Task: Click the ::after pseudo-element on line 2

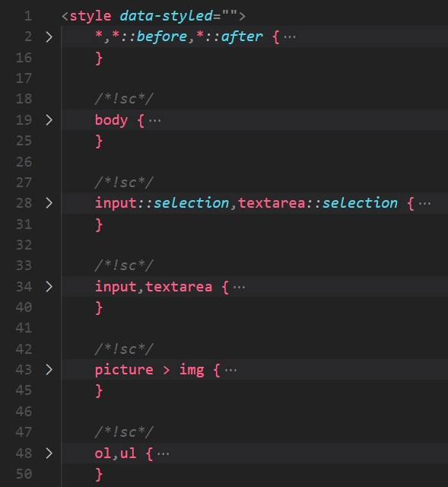Action: pos(234,37)
